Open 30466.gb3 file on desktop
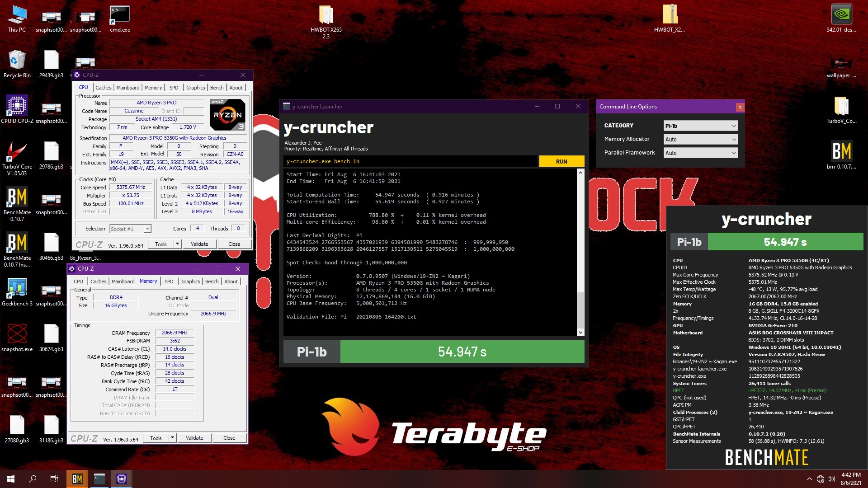Viewport: 868px width, 488px height. (51, 246)
